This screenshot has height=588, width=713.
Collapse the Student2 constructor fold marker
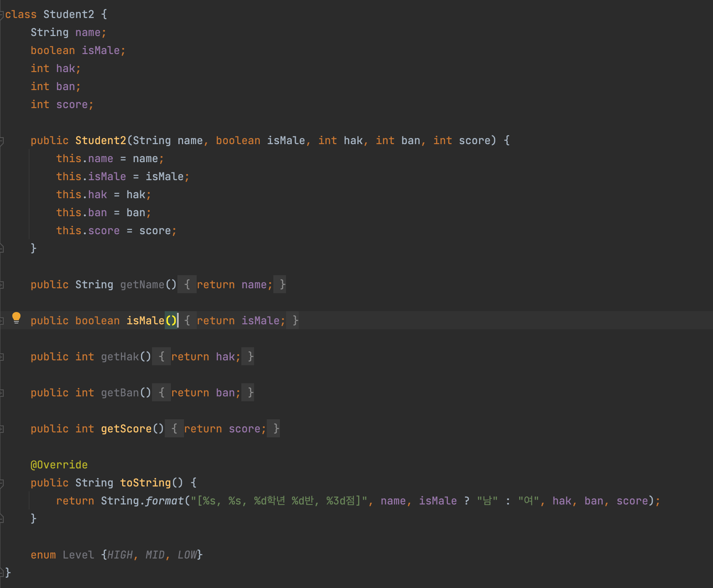pos(2,141)
